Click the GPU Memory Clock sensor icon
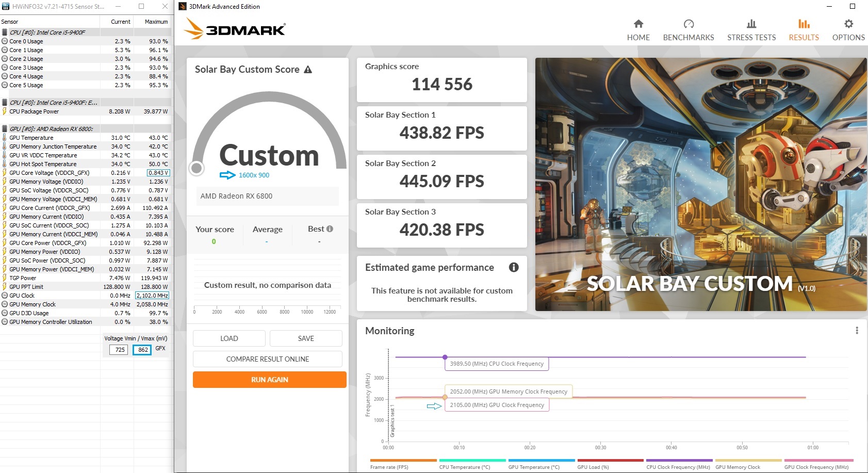This screenshot has width=868, height=473. coord(5,304)
